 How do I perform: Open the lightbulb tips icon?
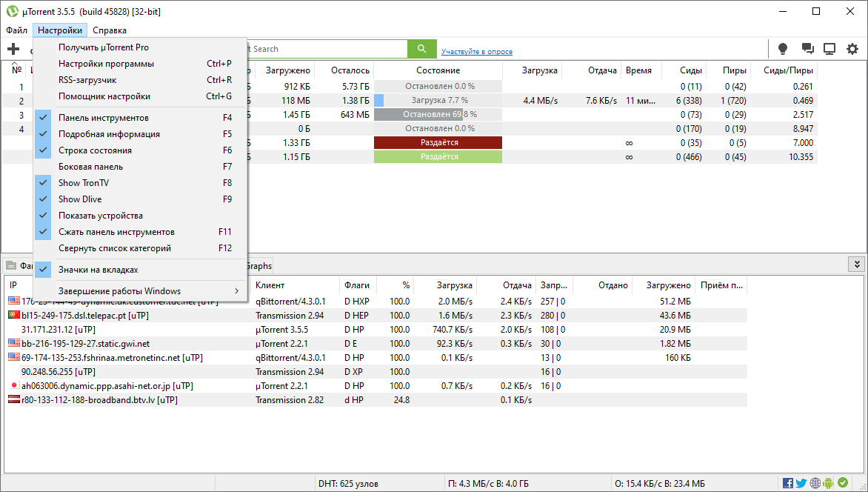pyautogui.click(x=783, y=50)
